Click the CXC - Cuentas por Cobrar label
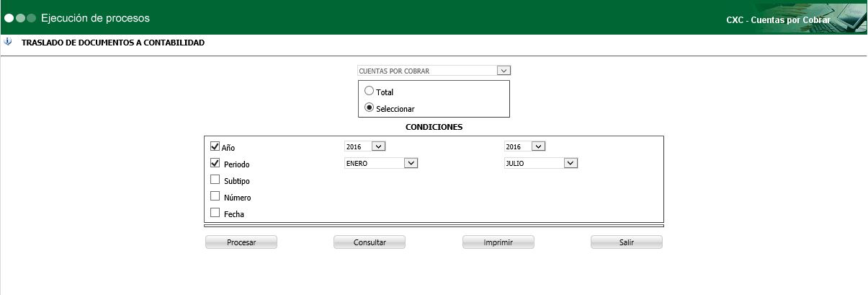Viewport: 868px width, 295px height. (778, 20)
